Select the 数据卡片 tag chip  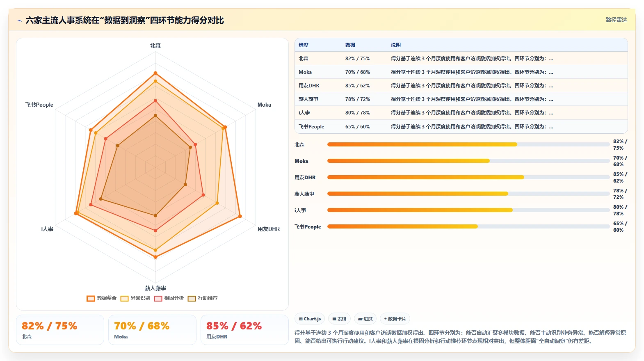pos(395,319)
